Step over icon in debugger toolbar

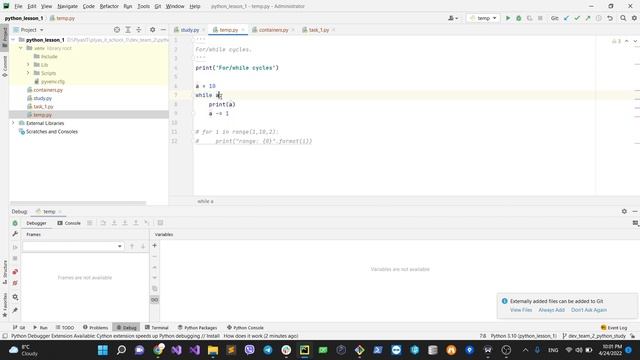point(103,223)
